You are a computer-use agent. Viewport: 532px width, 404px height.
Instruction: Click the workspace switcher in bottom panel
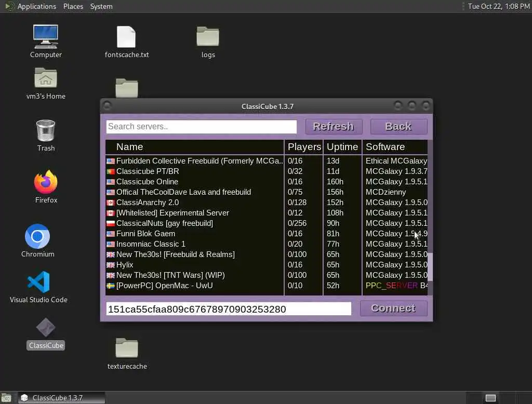click(490, 398)
